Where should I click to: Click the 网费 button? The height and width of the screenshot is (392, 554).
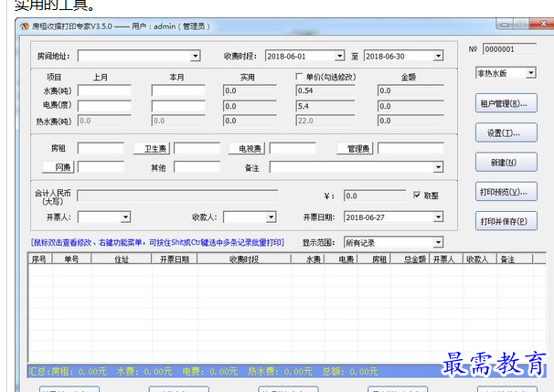click(62, 168)
